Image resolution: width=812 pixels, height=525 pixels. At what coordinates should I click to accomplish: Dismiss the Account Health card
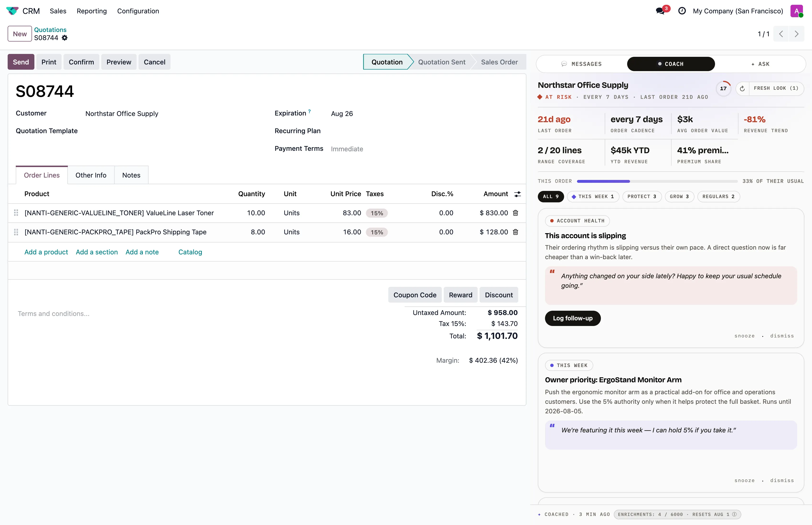click(782, 336)
